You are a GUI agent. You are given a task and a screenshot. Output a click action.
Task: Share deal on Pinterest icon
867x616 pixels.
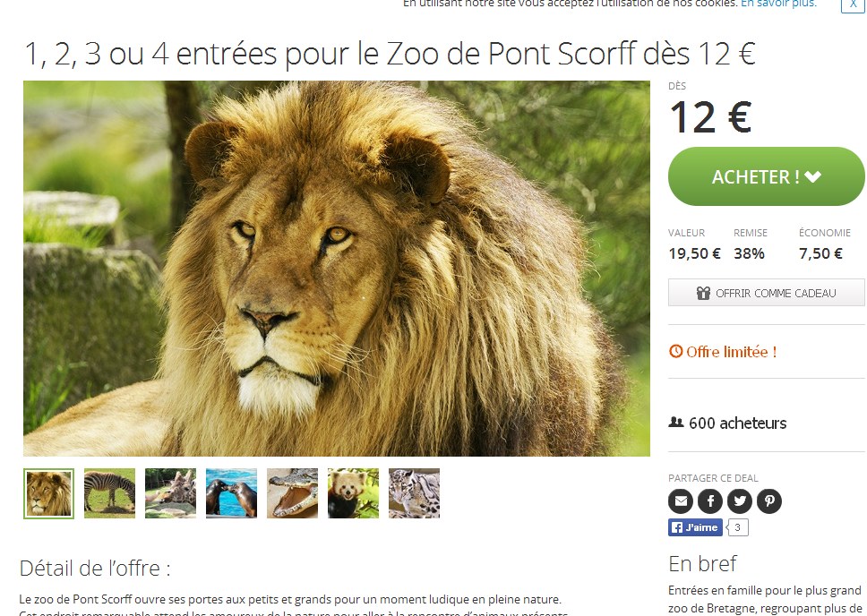769,501
